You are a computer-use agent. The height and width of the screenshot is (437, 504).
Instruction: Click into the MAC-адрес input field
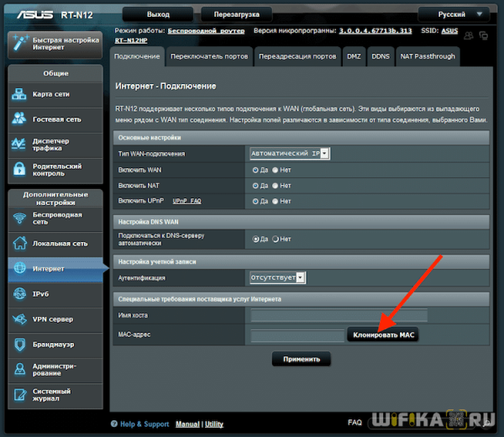click(297, 335)
